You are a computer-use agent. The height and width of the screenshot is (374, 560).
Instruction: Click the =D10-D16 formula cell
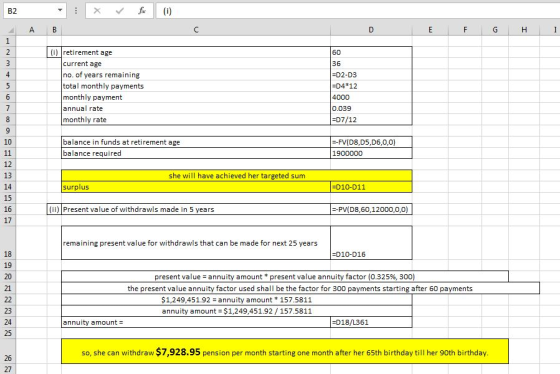pos(371,243)
